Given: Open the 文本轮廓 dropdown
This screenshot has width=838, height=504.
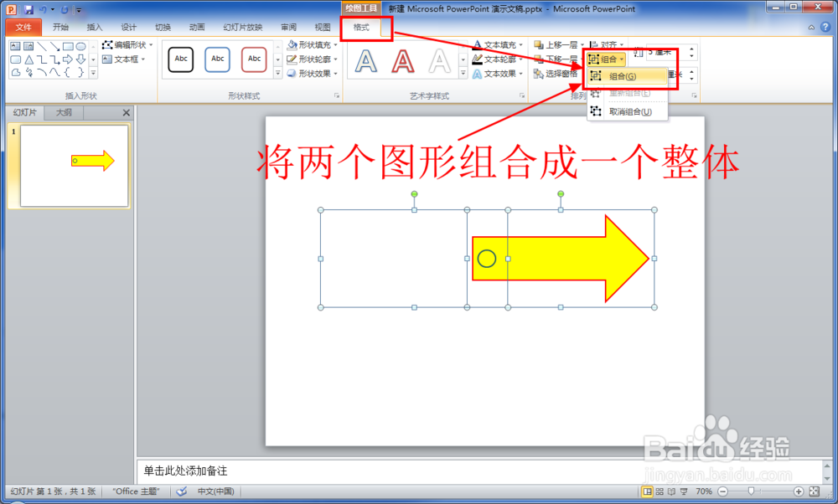Looking at the screenshot, I should [498, 59].
